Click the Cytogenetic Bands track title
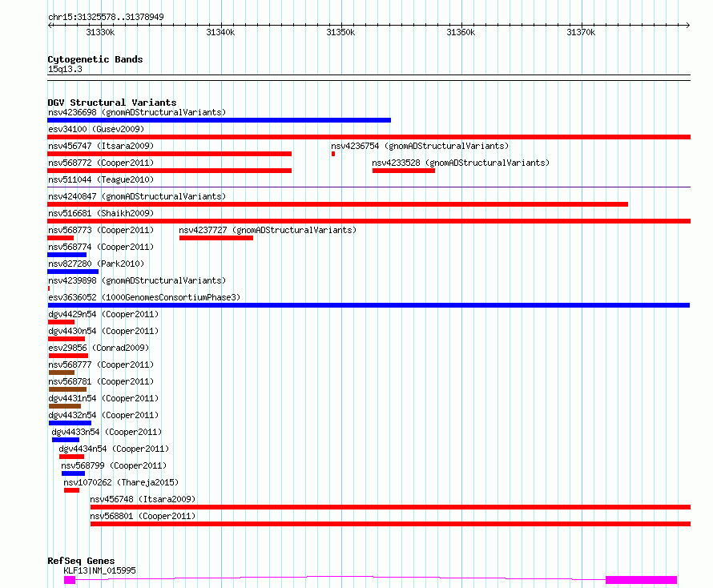The width and height of the screenshot is (713, 588). point(95,59)
